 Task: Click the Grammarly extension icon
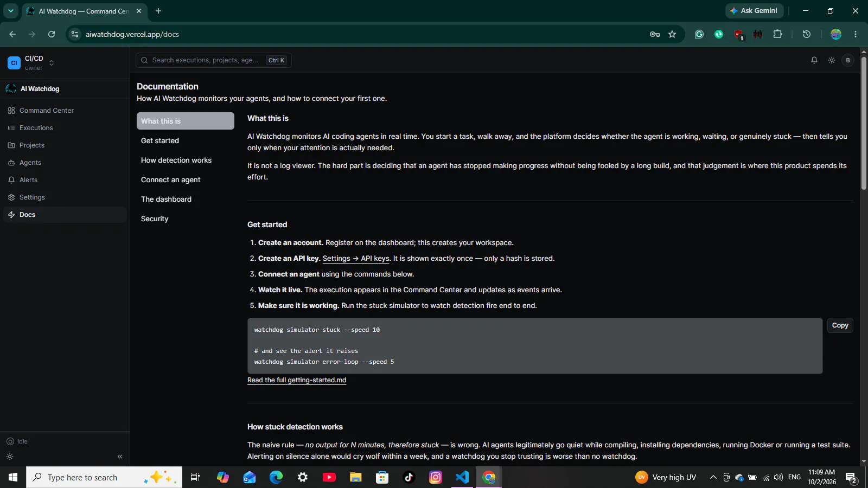(x=699, y=34)
